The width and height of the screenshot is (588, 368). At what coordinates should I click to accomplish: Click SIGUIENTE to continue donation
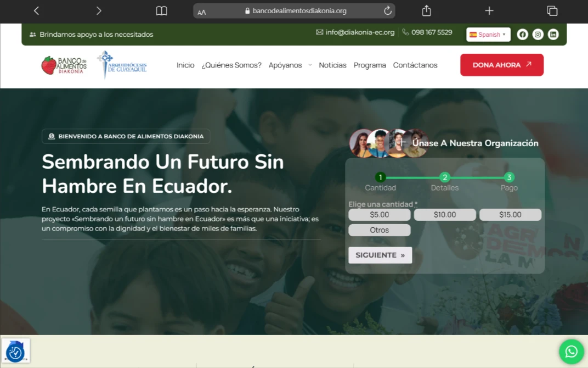coord(380,255)
